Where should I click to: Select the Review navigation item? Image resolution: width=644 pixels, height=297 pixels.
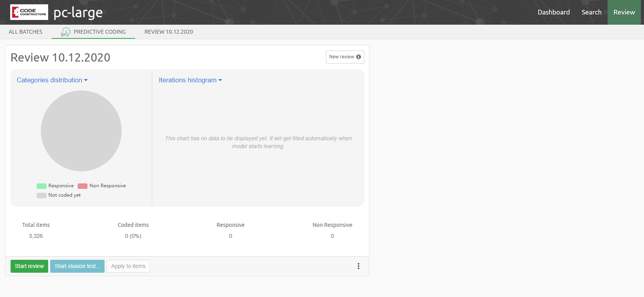point(624,12)
